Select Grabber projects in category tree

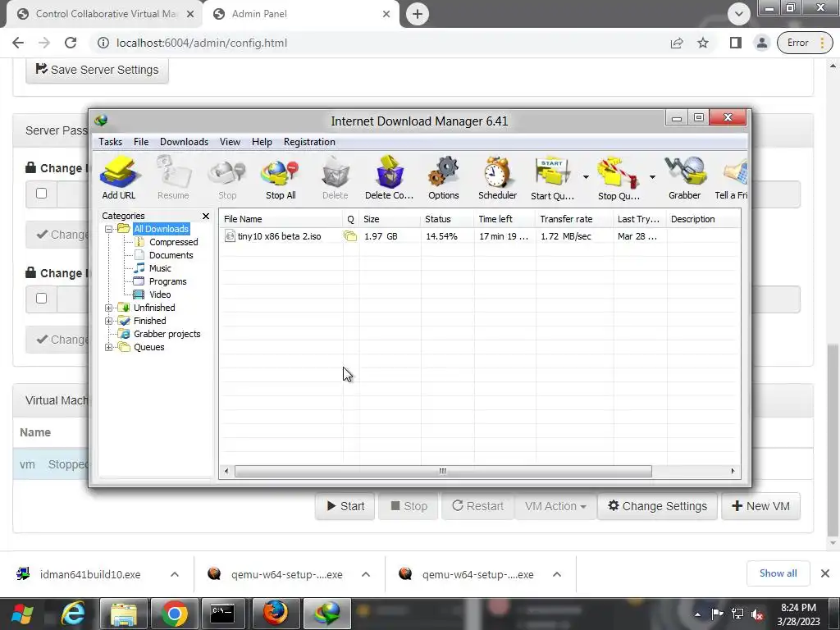[167, 334]
